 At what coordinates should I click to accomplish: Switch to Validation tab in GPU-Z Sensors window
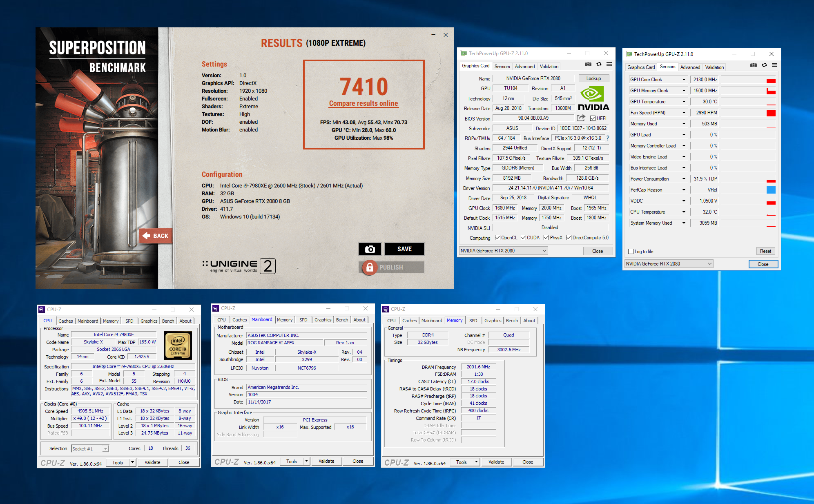[714, 67]
